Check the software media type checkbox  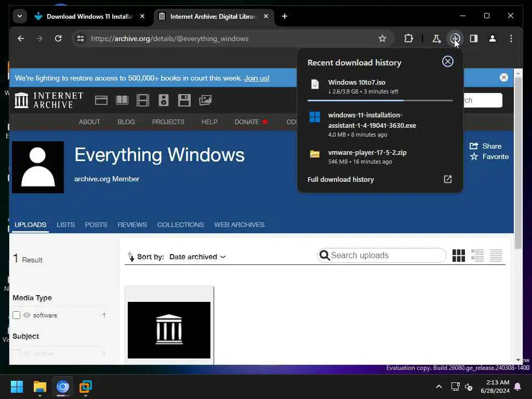[16, 315]
